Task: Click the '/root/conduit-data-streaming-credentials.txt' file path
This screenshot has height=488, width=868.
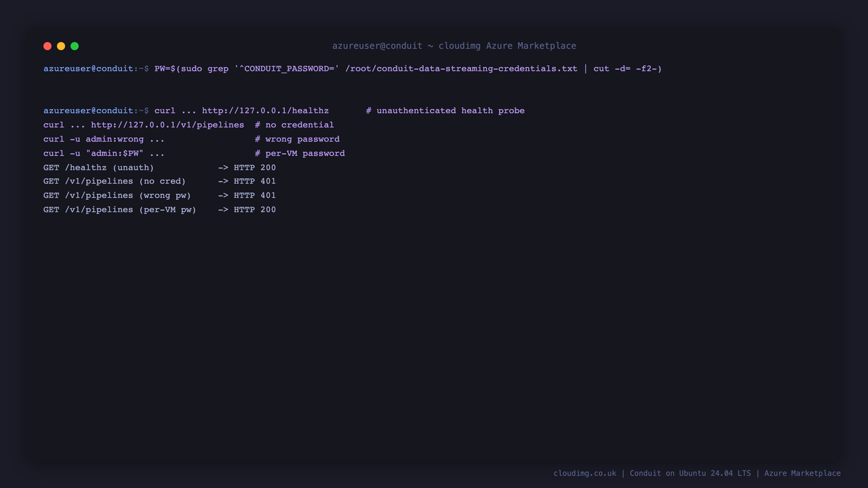Action: [461, 68]
